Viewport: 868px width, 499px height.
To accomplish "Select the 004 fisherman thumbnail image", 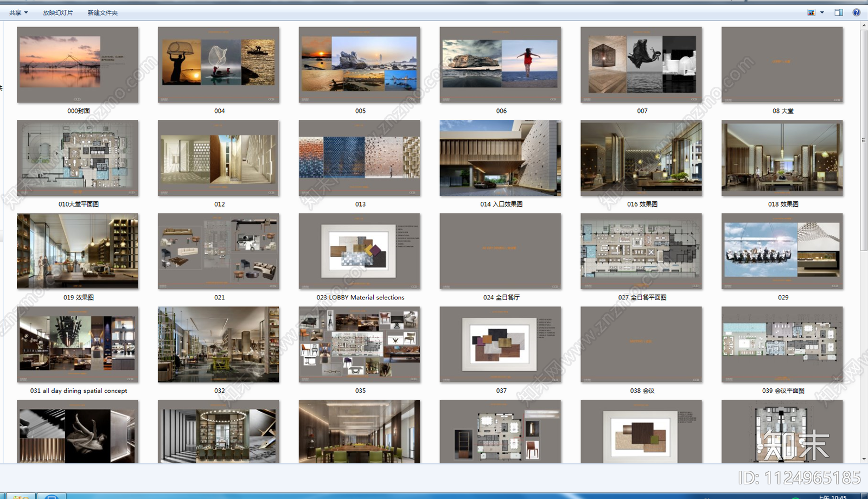I will [219, 65].
